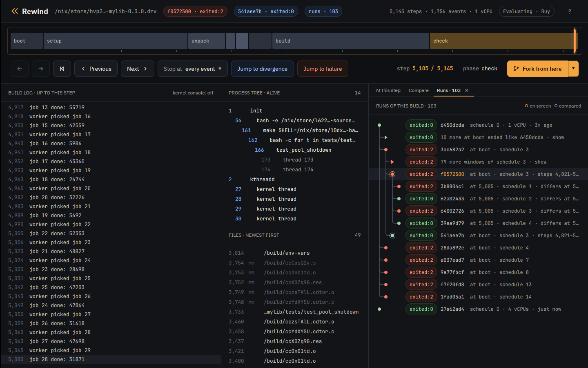Close the Runs · 103 tab
This screenshot has height=368, width=588.
467,90
